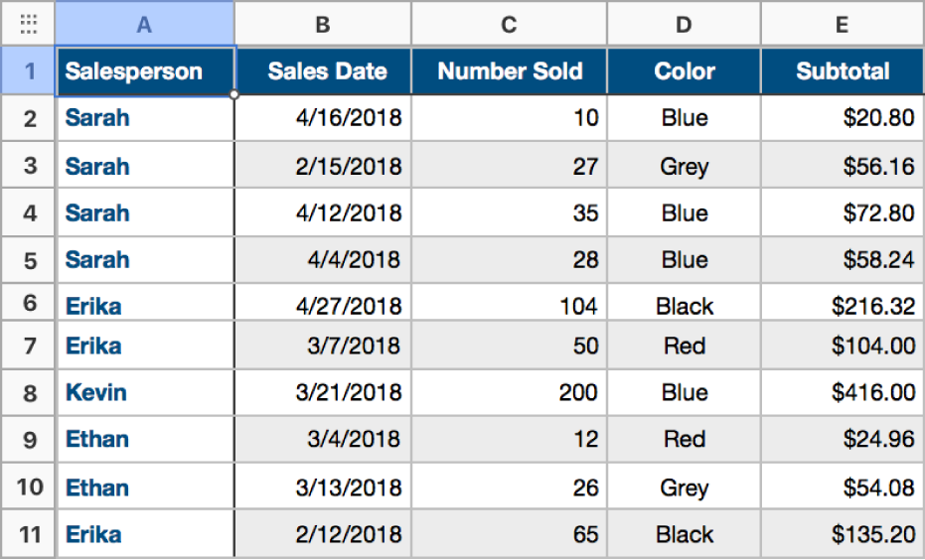Screen dimensions: 925x560
Task: Select the $416.00 subtotal cell
Action: pyautogui.click(x=843, y=392)
